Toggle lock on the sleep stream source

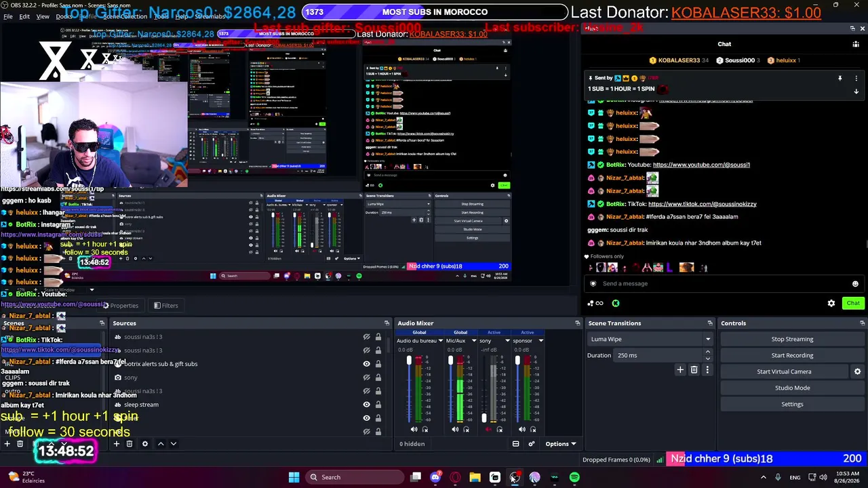(378, 405)
